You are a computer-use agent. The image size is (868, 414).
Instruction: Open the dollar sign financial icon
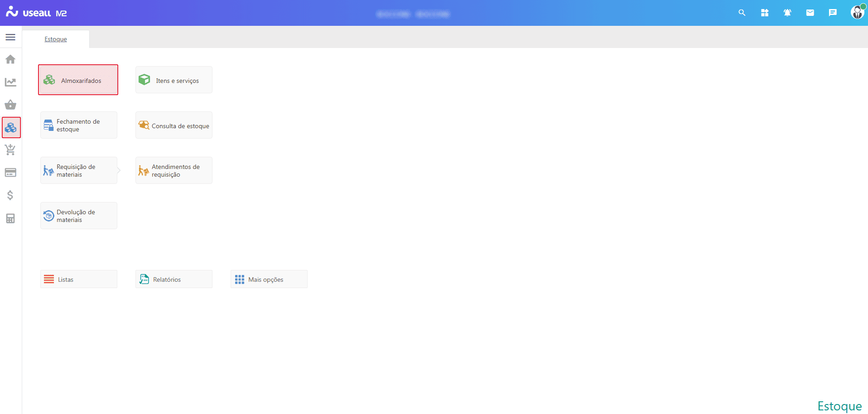tap(10, 195)
